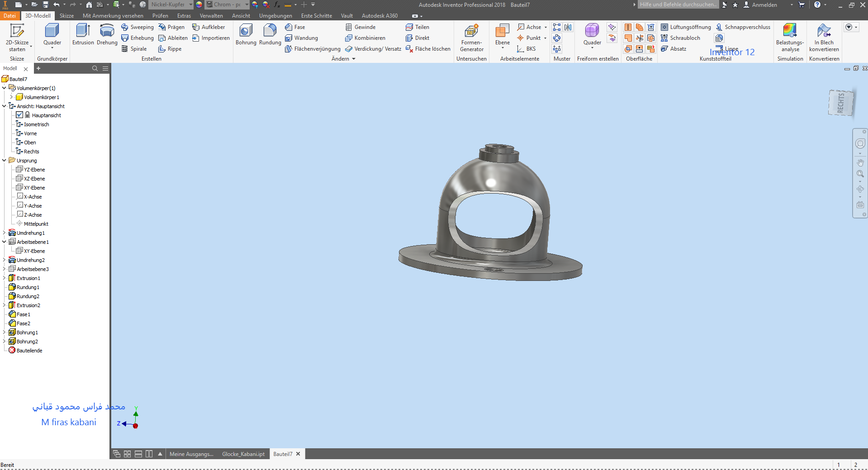
Task: Open the Nickel-Kupfer material dropdown
Action: [x=191, y=5]
